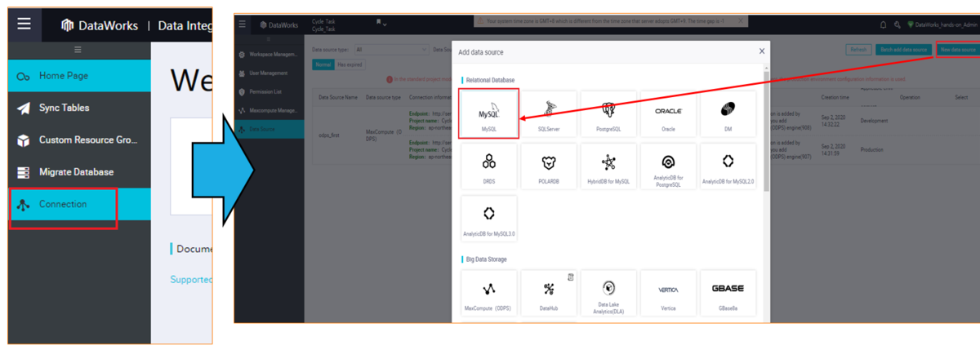Open the DataWorks_hands-on_Admin account menu
Image resolution: width=980 pixels, height=350 pixels.
942,25
